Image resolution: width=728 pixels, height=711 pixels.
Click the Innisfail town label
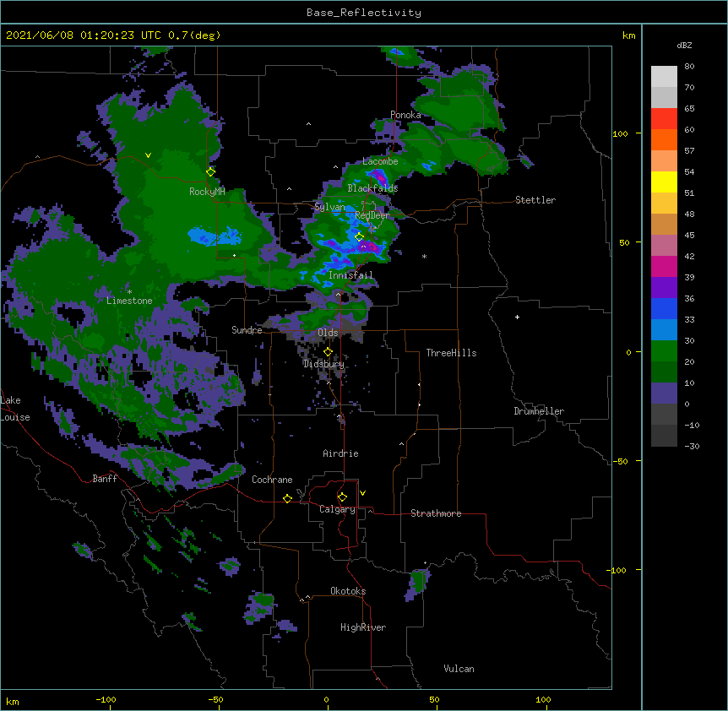coord(350,275)
